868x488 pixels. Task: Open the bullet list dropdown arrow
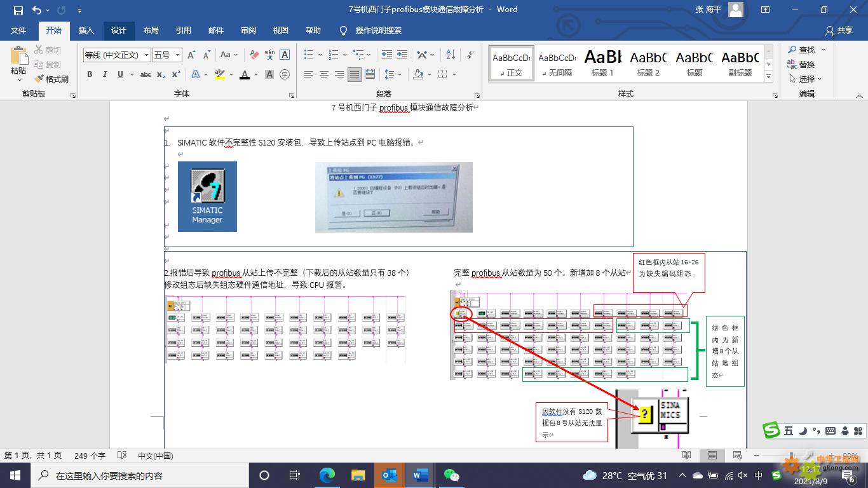[320, 55]
